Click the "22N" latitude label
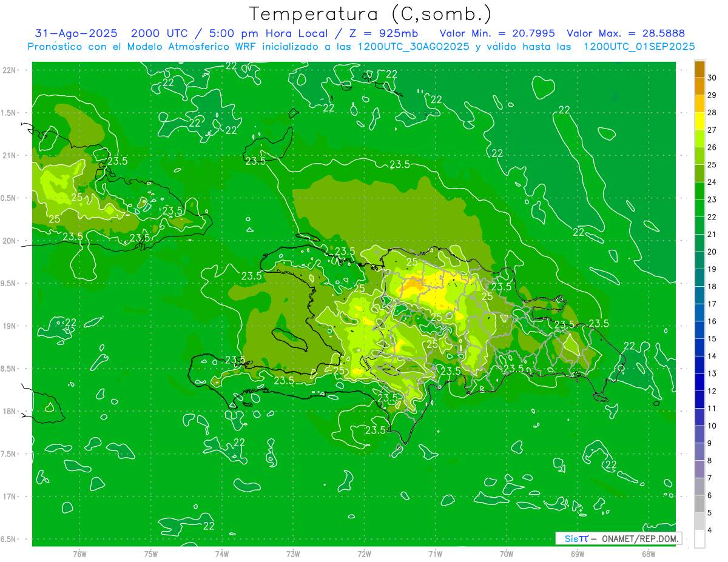This screenshot has height=562, width=728. [x=9, y=70]
